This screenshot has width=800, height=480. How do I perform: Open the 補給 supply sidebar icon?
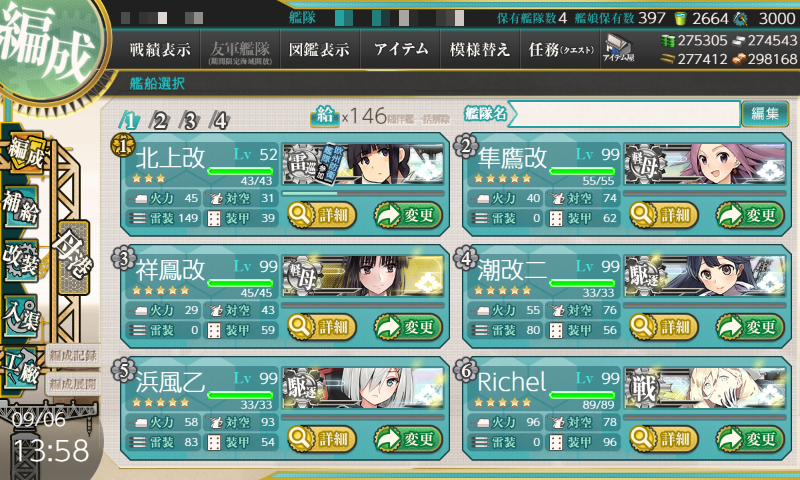(x=21, y=207)
